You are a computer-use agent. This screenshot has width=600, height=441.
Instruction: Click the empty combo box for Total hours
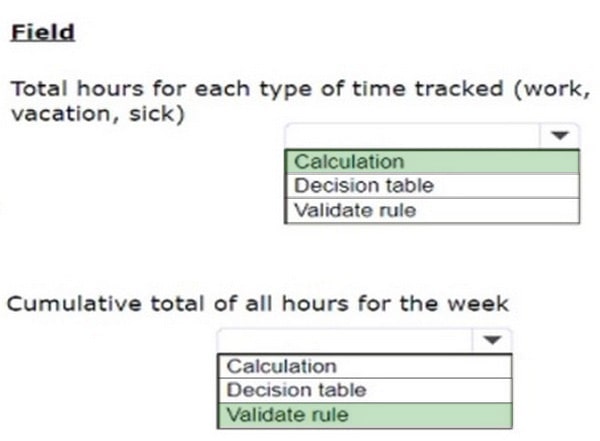coord(412,136)
